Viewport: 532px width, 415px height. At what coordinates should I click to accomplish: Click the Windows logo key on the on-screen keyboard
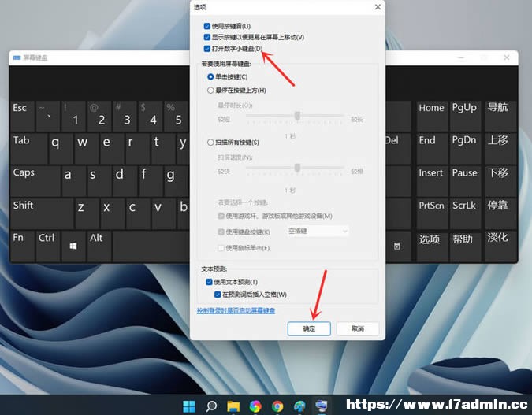point(73,246)
